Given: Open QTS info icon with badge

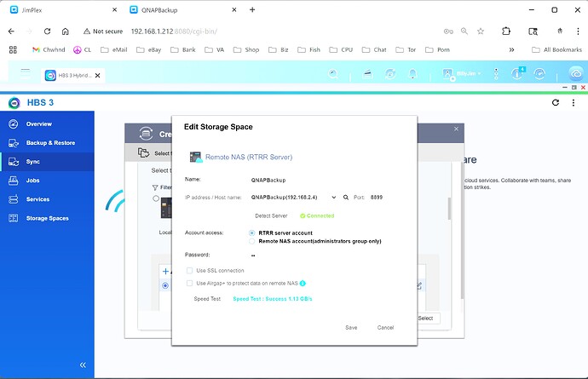Looking at the screenshot, I should (x=518, y=73).
